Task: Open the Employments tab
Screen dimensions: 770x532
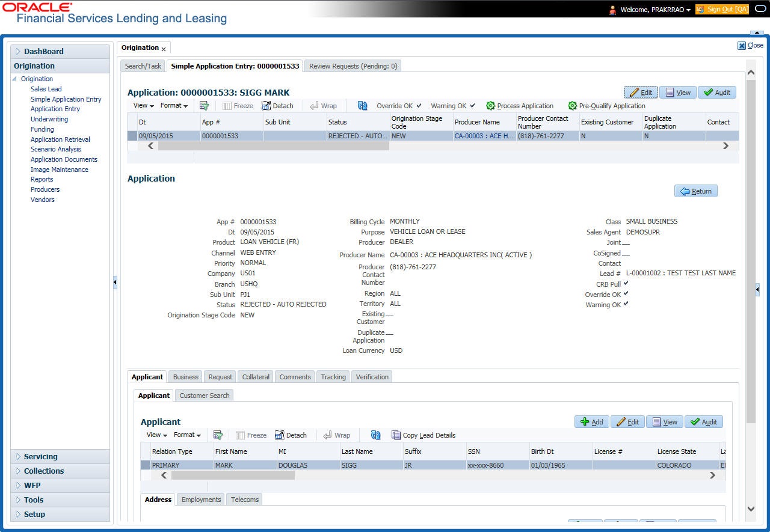Action: [201, 500]
